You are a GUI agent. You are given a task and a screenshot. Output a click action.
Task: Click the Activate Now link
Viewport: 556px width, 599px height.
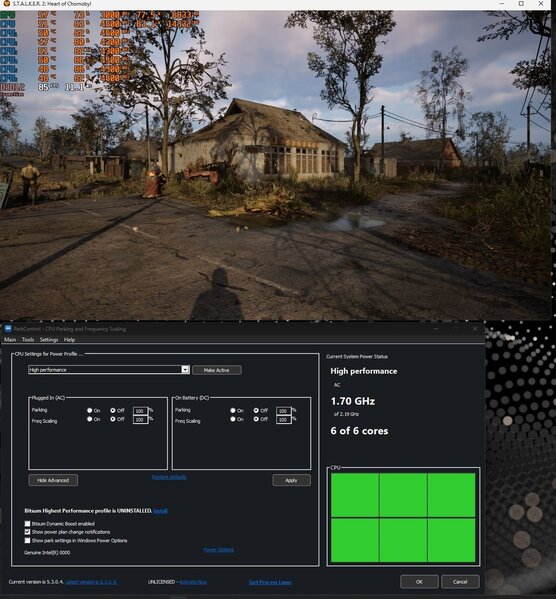[193, 582]
